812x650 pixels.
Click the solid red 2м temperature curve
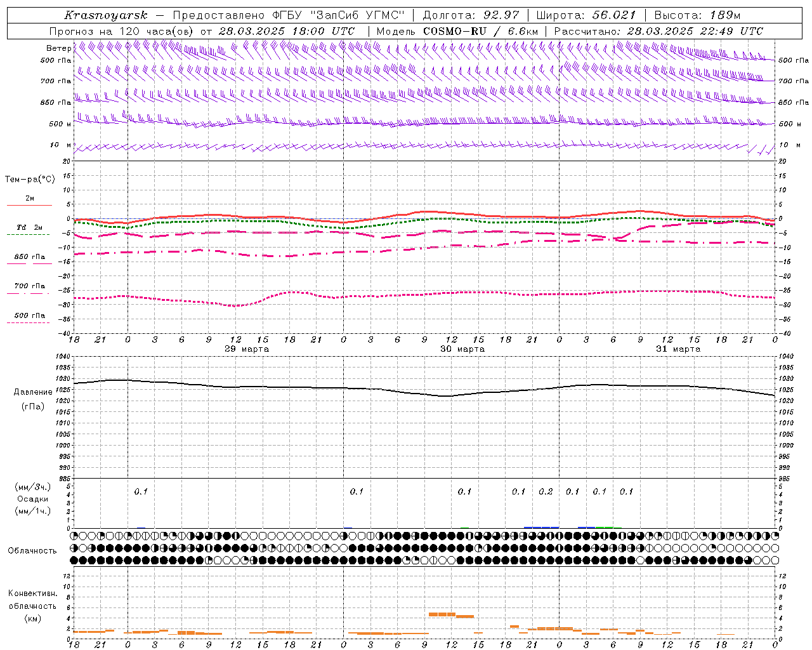point(424,211)
